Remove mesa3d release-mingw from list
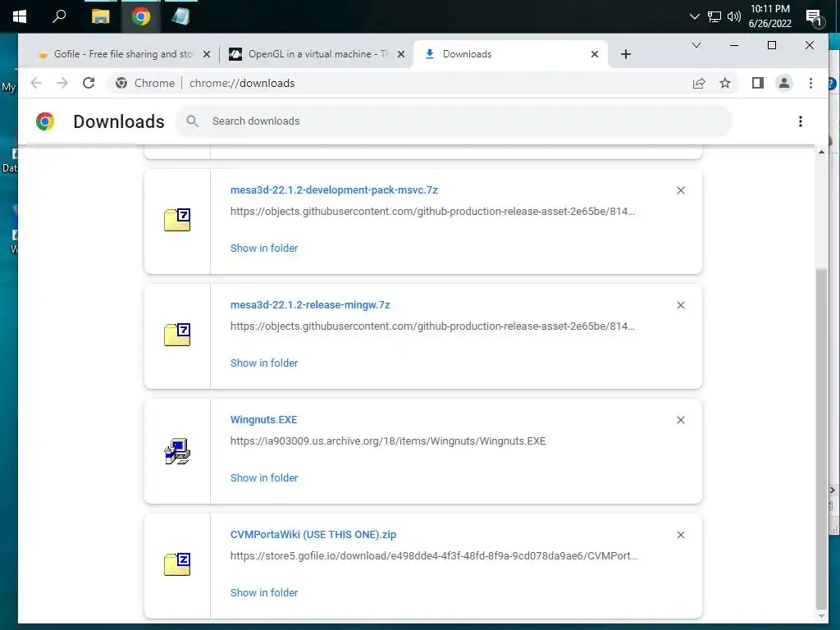 680,305
